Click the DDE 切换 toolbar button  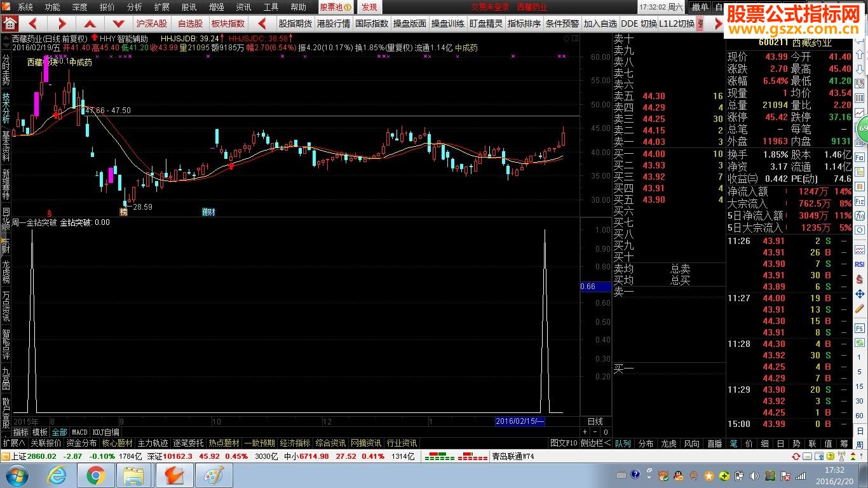click(x=639, y=24)
